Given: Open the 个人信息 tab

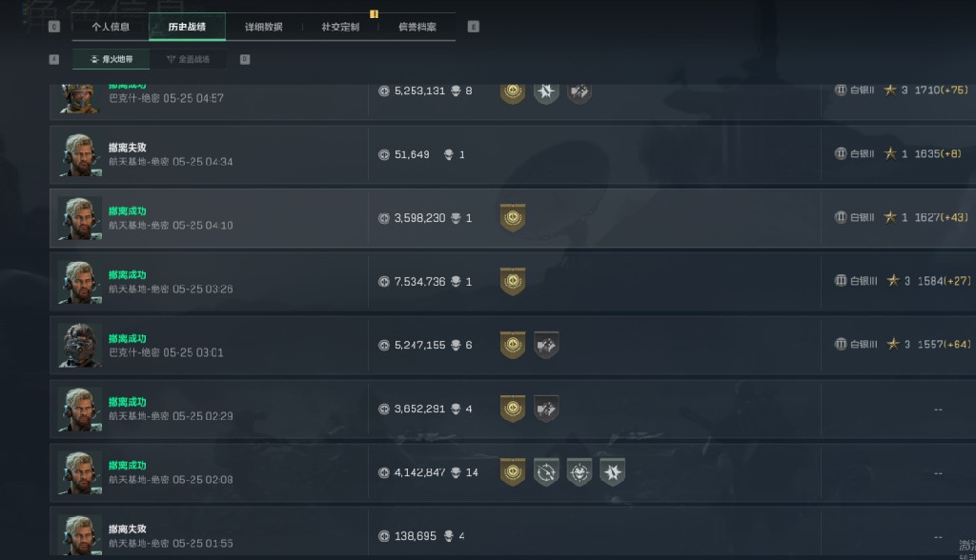Looking at the screenshot, I should tap(111, 27).
